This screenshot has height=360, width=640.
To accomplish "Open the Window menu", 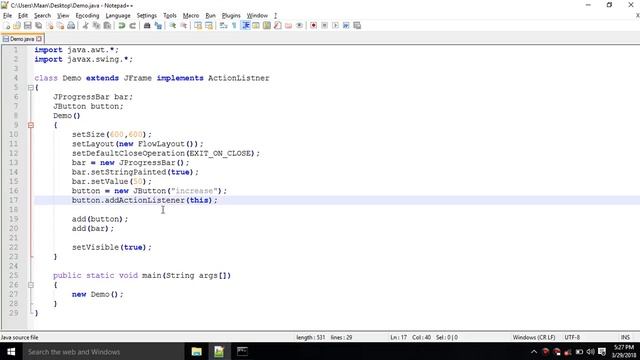I will click(x=257, y=16).
